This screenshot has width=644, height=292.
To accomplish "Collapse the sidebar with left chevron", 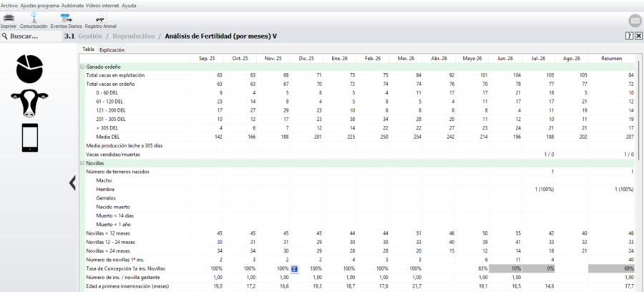I will [x=72, y=183].
